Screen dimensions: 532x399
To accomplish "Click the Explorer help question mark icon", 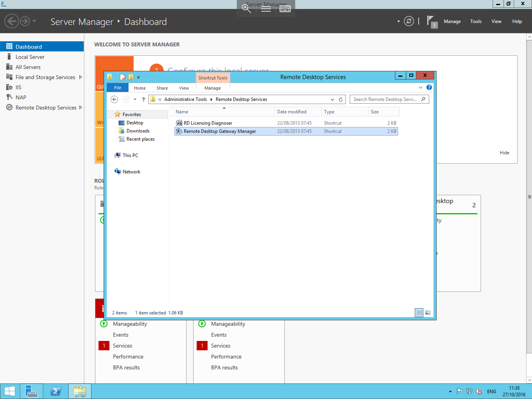I will coord(429,87).
